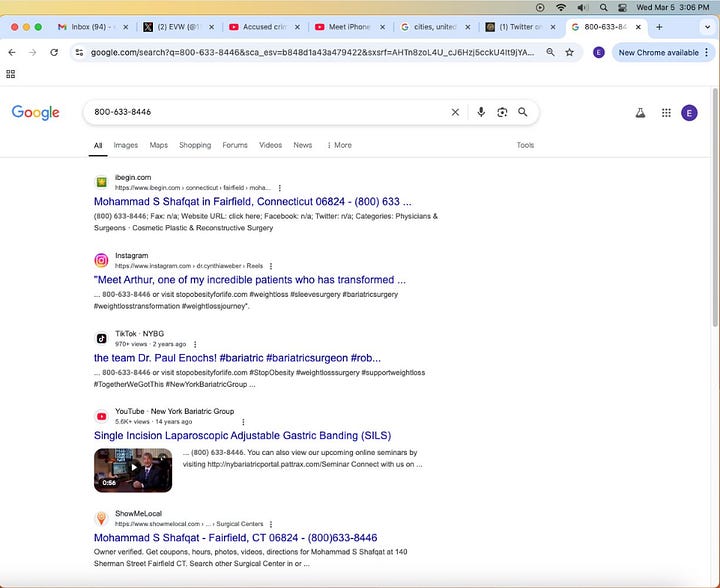Go back to previous page
Screen dimensions: 720x588
pyautogui.click(x=12, y=52)
